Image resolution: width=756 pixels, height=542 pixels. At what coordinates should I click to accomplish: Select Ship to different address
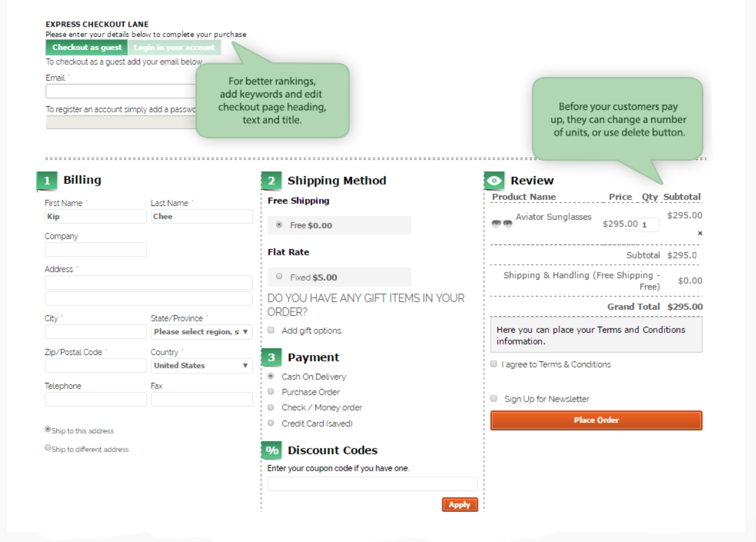point(48,448)
